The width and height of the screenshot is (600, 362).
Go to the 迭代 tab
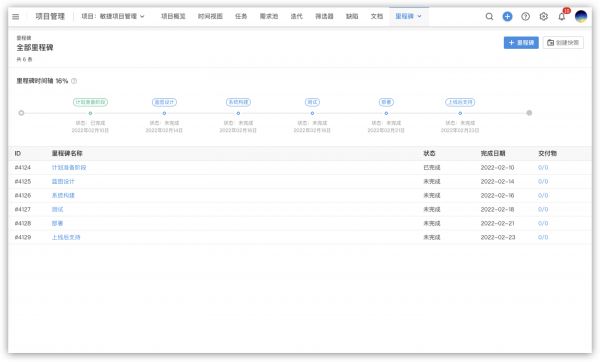pos(297,16)
